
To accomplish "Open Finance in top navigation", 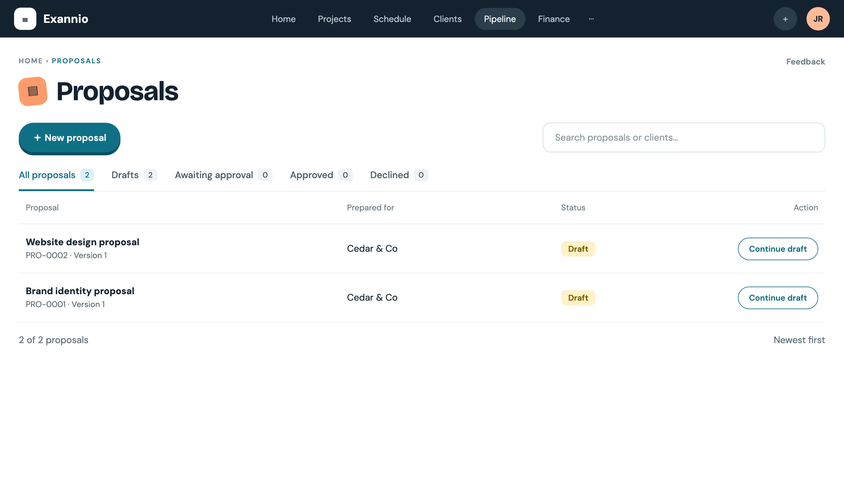I will pos(554,19).
